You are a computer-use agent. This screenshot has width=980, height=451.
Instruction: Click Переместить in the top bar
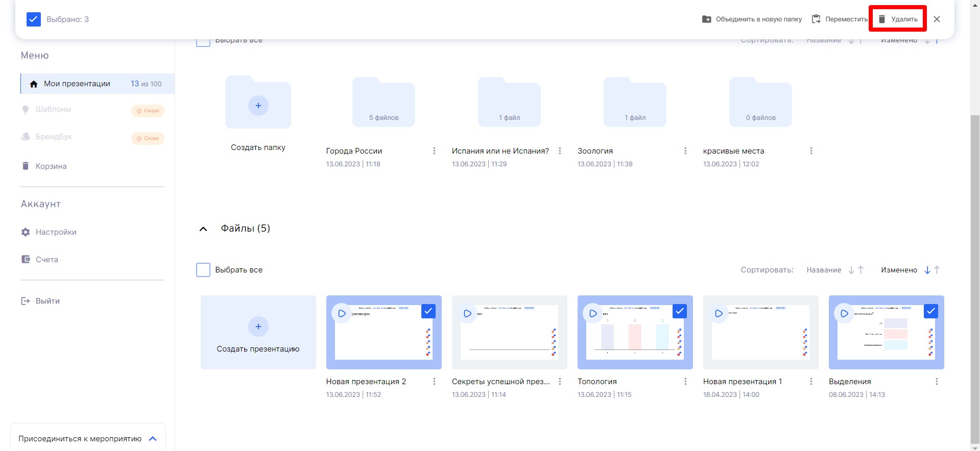[x=840, y=19]
